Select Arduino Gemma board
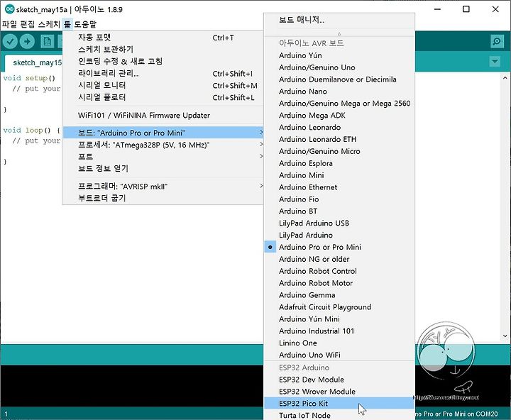Screen dimensions: 511x420 pyautogui.click(x=339, y=295)
